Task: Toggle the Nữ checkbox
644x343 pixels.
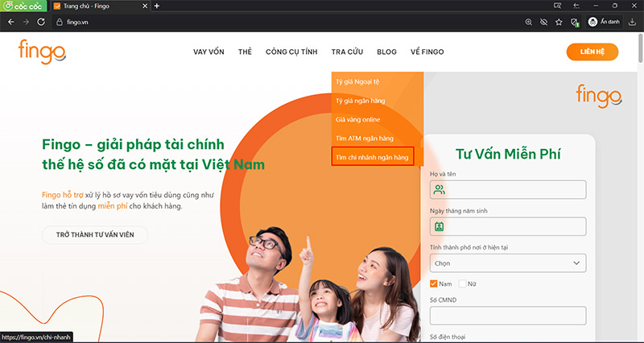Action: tap(462, 283)
